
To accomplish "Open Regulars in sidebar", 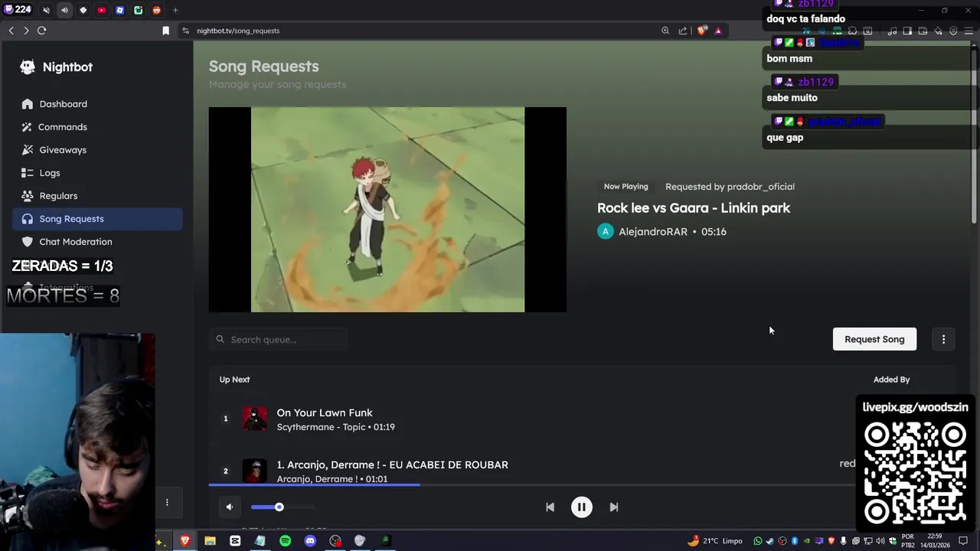I will pos(97,196).
